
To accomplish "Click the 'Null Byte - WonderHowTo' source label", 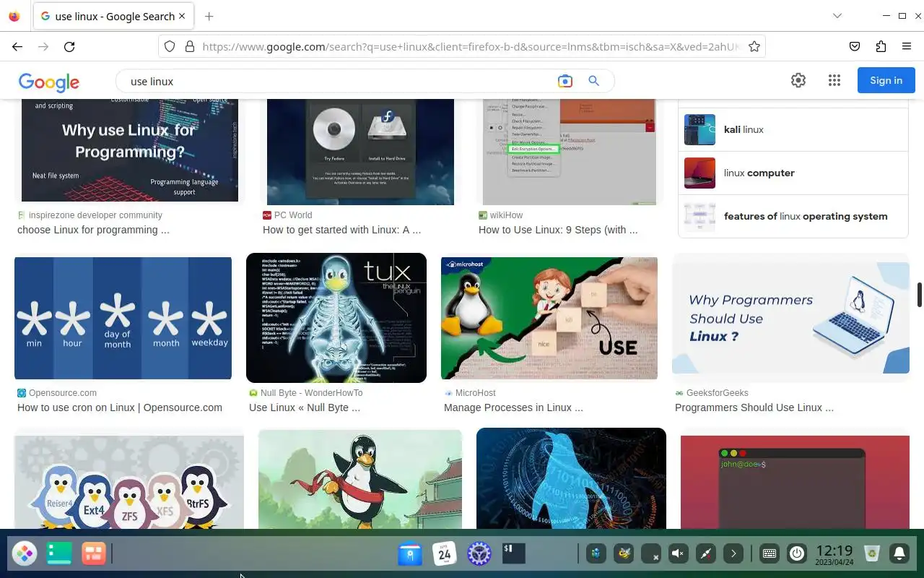I will coord(311,393).
